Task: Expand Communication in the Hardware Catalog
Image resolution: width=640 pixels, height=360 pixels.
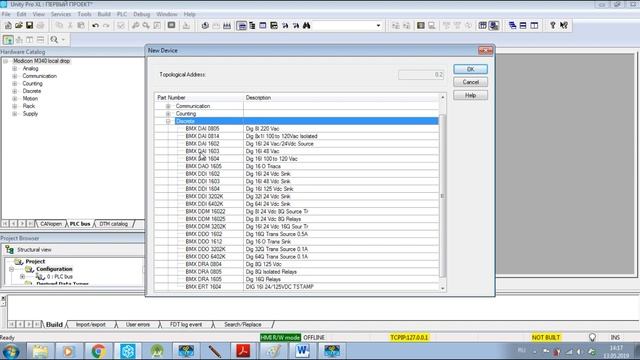Action: [15, 76]
